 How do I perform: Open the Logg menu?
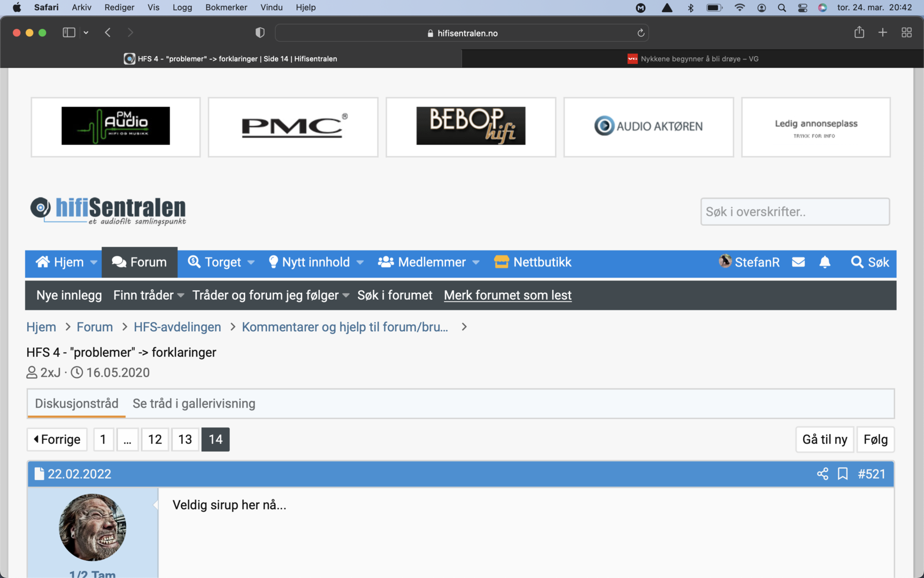click(182, 7)
